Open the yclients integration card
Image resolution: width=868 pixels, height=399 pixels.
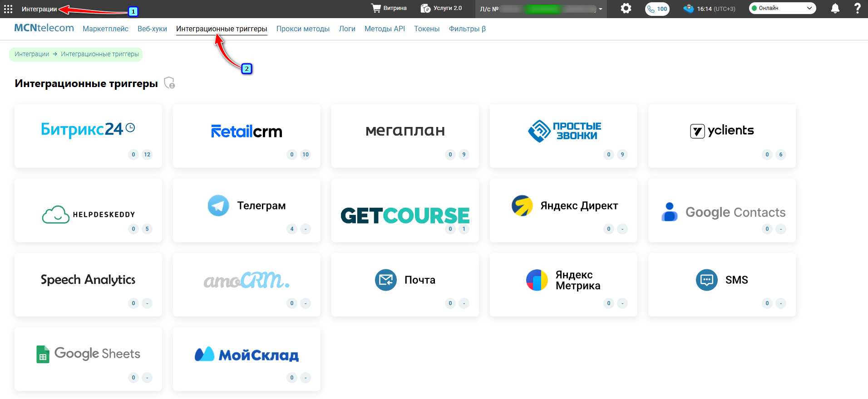(x=722, y=136)
